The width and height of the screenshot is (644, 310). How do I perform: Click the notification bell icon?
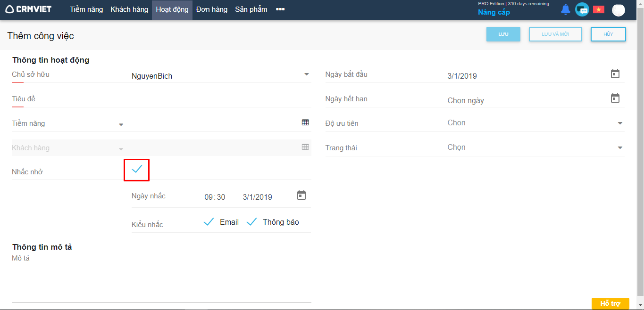click(x=565, y=9)
